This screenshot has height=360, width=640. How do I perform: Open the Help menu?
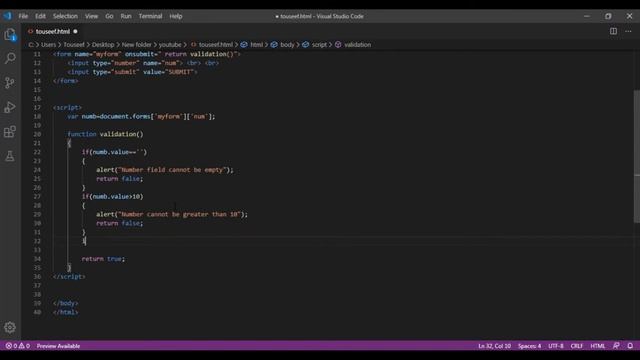click(x=176, y=16)
